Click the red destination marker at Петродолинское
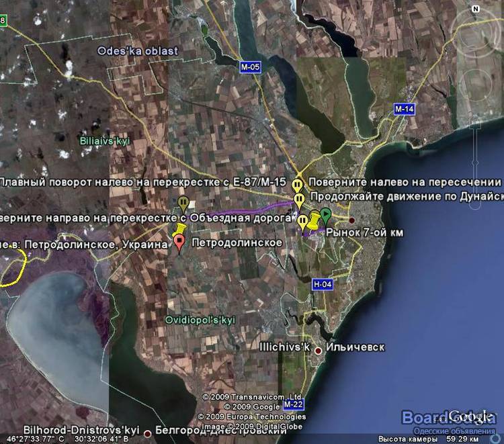 coord(179,242)
